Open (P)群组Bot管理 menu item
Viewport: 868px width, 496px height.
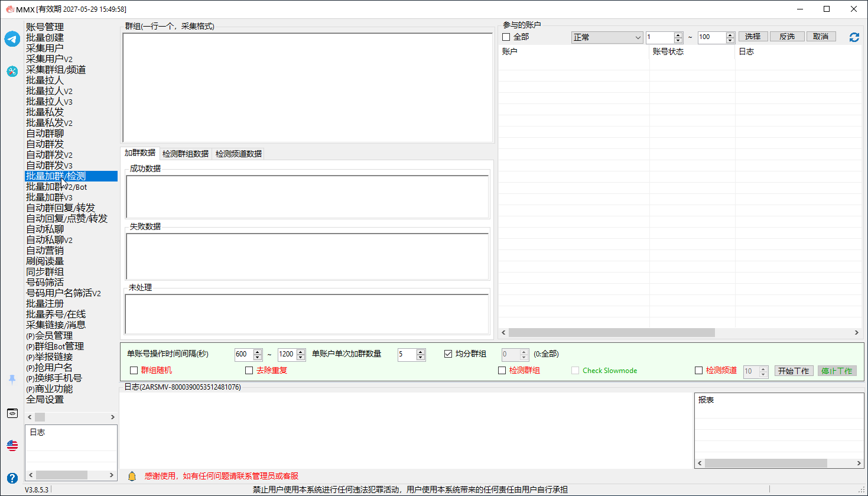[x=55, y=346]
